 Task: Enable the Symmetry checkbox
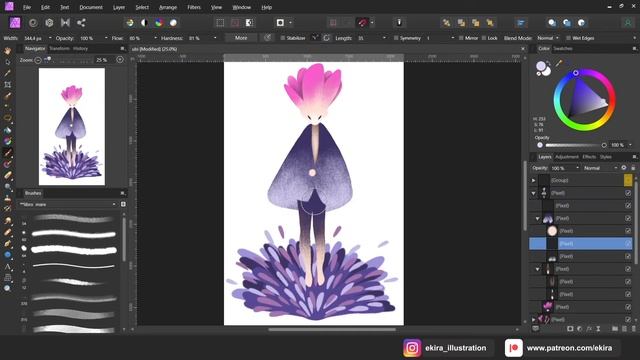pos(396,38)
